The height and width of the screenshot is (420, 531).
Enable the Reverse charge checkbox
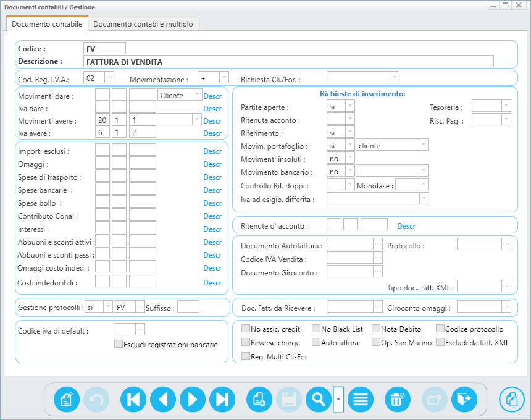click(x=246, y=343)
